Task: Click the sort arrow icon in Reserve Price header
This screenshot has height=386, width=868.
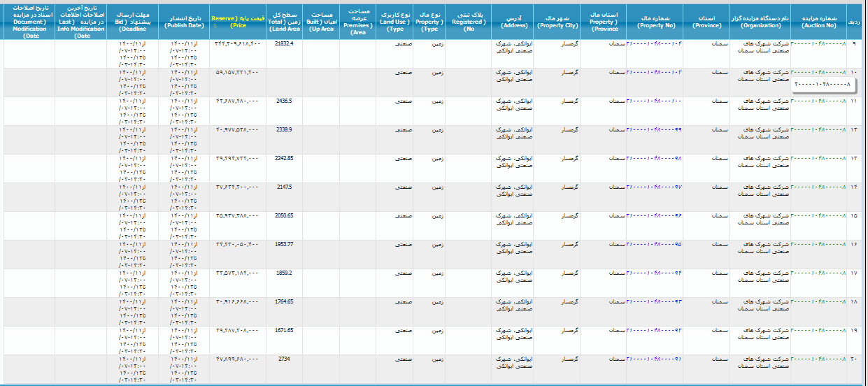Action: pyautogui.click(x=215, y=25)
